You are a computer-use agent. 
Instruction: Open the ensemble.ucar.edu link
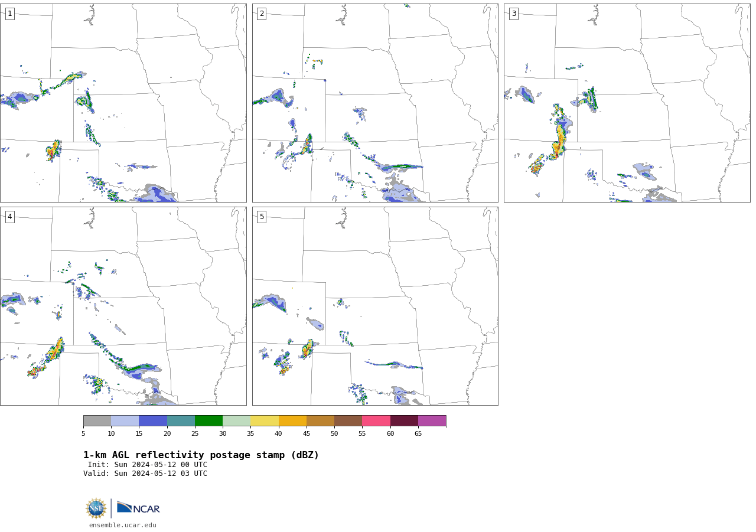tap(123, 525)
